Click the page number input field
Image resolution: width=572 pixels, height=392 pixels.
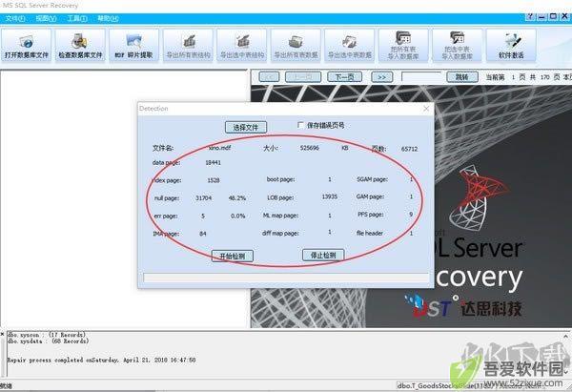(x=421, y=76)
